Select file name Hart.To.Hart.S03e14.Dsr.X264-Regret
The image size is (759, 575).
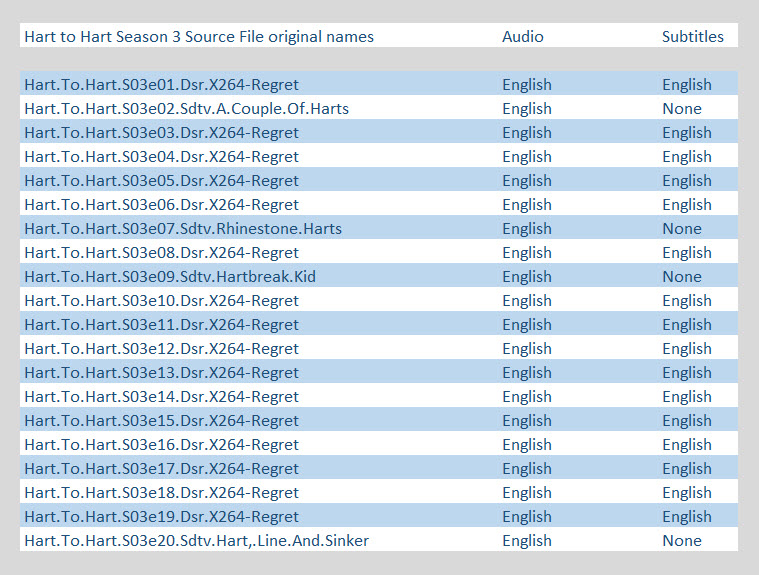click(162, 396)
